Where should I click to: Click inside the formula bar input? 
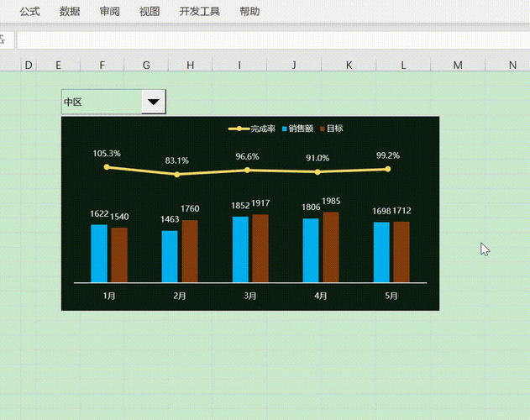(273, 40)
